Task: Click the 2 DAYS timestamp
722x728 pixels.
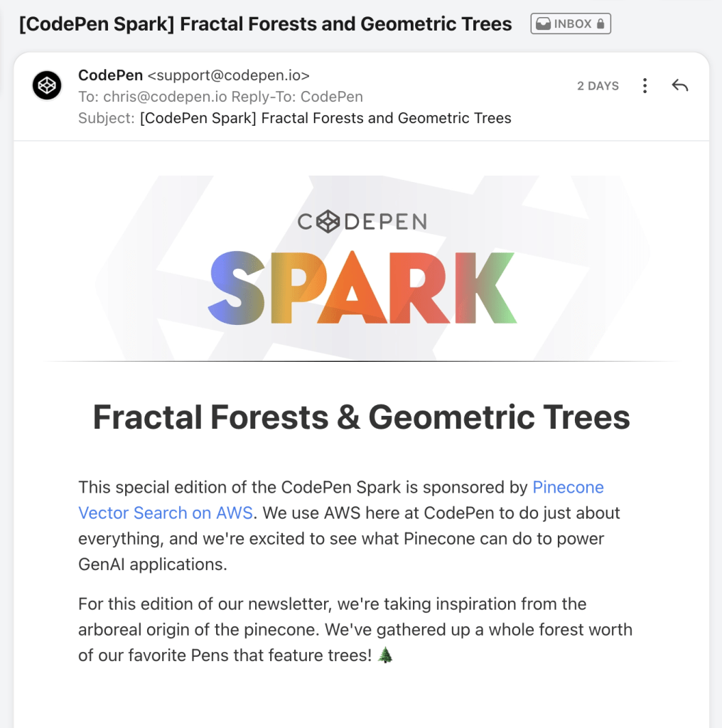Action: [598, 86]
